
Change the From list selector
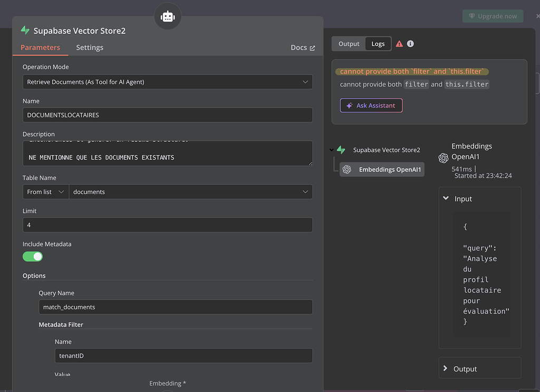tap(45, 191)
